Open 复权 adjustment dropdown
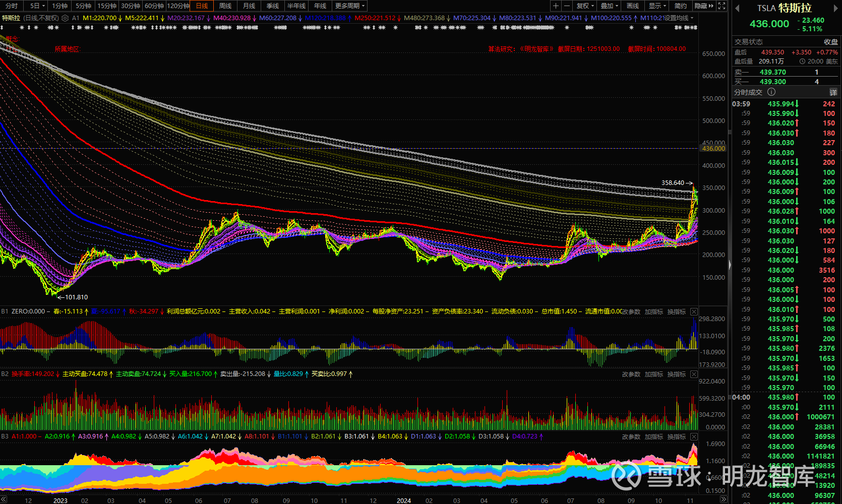This screenshot has height=504, width=842. tap(585, 6)
